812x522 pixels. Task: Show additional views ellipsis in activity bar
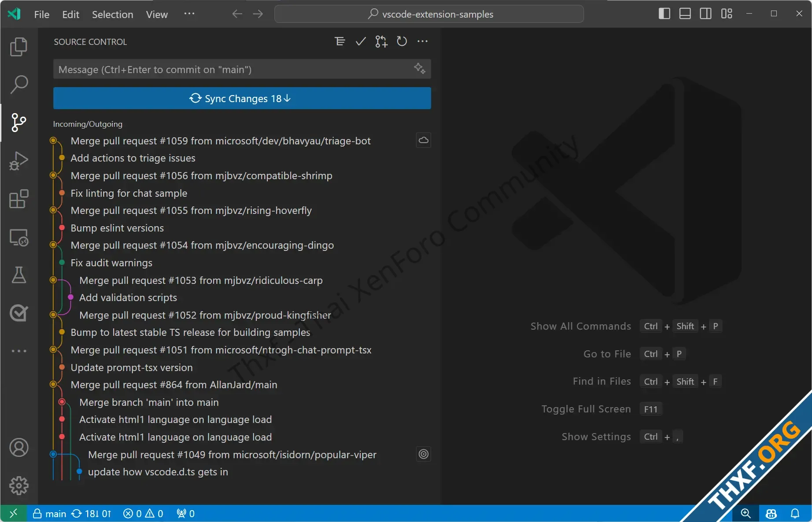coord(18,351)
